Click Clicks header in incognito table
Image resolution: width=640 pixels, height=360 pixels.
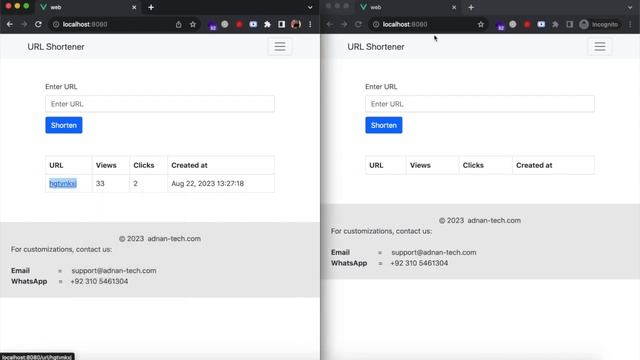coord(473,165)
